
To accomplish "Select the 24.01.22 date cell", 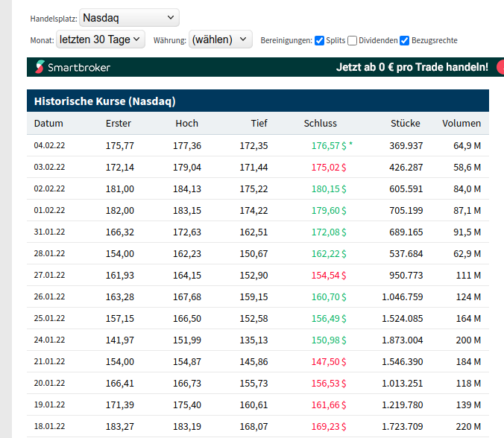I will (49, 340).
